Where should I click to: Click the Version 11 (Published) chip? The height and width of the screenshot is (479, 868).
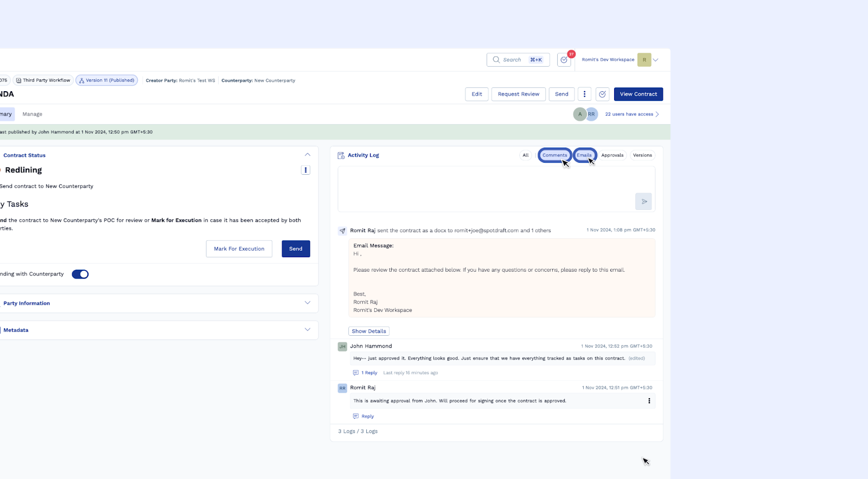tap(107, 80)
